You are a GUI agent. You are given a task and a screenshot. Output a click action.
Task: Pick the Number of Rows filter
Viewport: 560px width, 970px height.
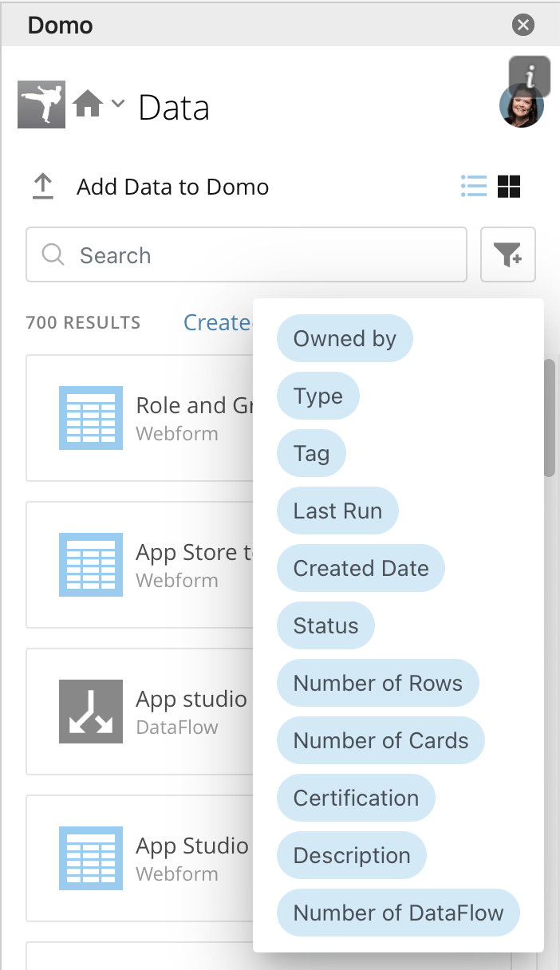pos(378,684)
